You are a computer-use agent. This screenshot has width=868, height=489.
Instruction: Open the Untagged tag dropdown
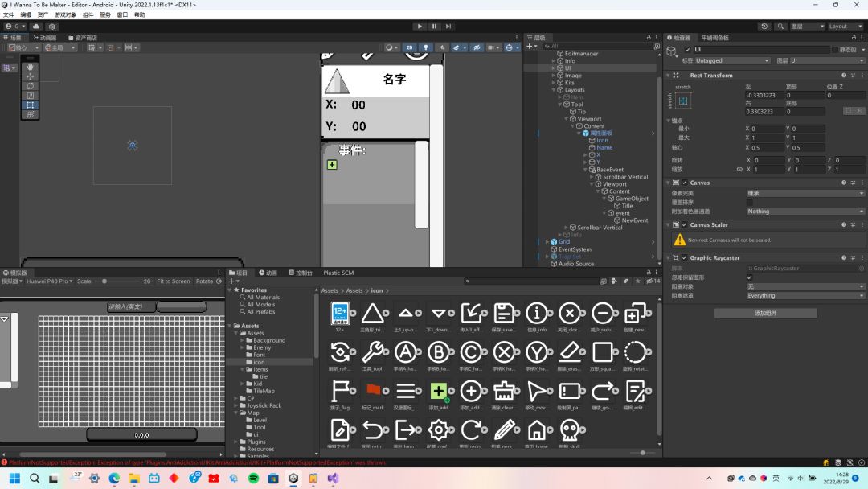click(x=732, y=60)
